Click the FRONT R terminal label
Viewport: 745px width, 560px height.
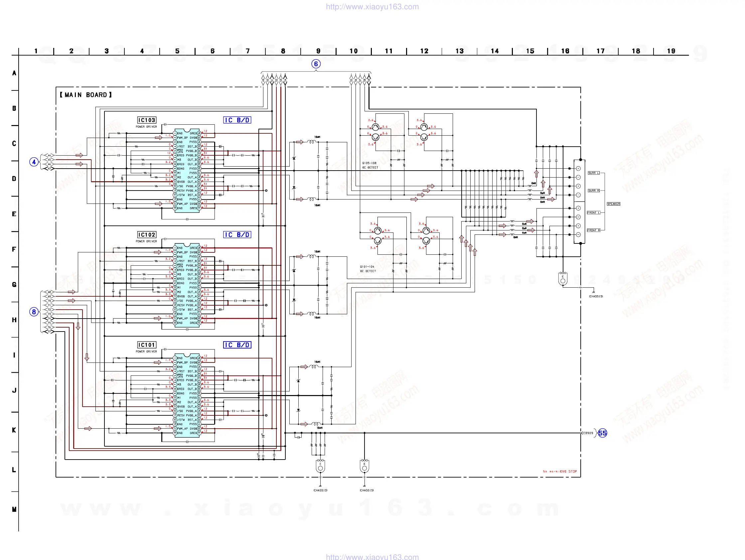click(x=593, y=230)
